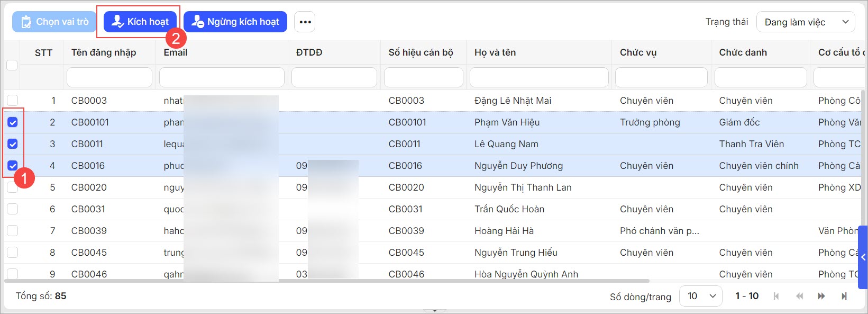
Task: Uncheck the row for CB00101
Action: [x=13, y=122]
